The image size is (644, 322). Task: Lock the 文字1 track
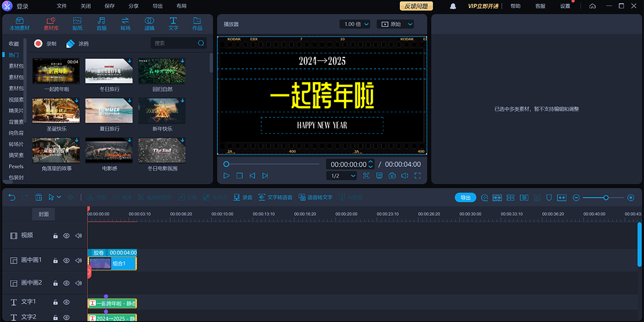tap(55, 302)
